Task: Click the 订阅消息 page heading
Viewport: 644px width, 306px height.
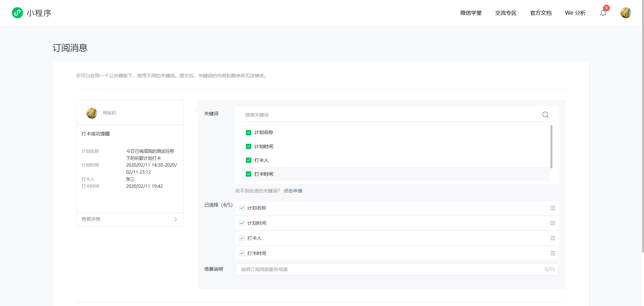Action: click(70, 48)
